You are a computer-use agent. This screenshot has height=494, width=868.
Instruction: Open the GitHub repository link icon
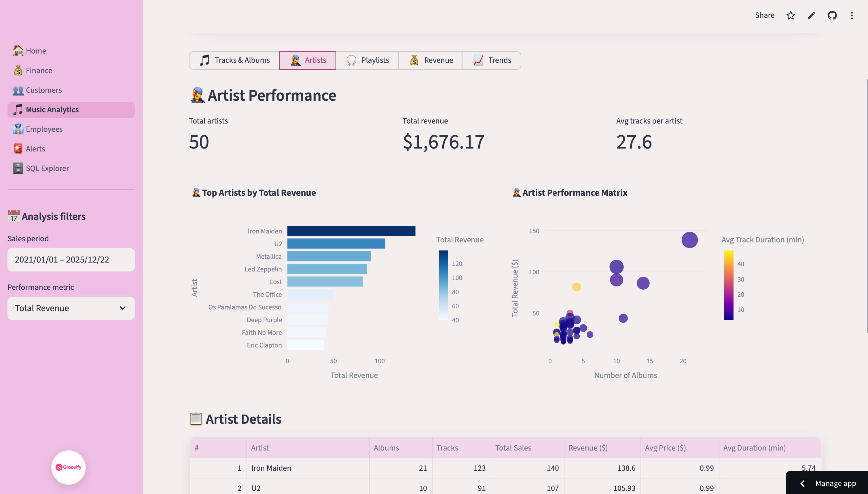[832, 15]
